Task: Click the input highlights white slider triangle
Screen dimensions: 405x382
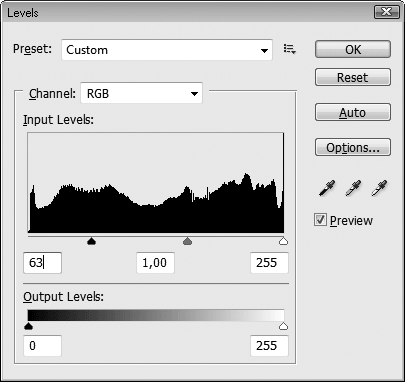Action: coord(283,241)
